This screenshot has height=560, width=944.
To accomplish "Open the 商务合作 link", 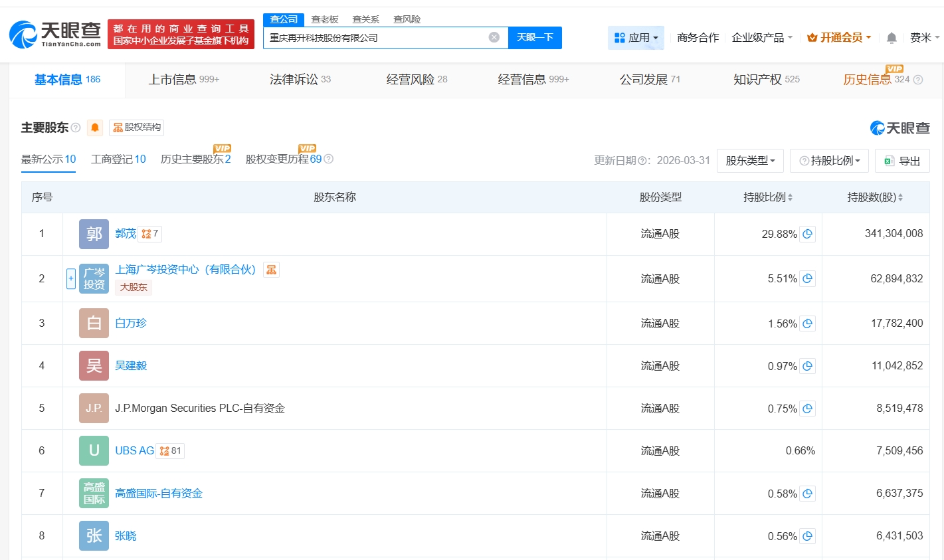I will pyautogui.click(x=698, y=38).
